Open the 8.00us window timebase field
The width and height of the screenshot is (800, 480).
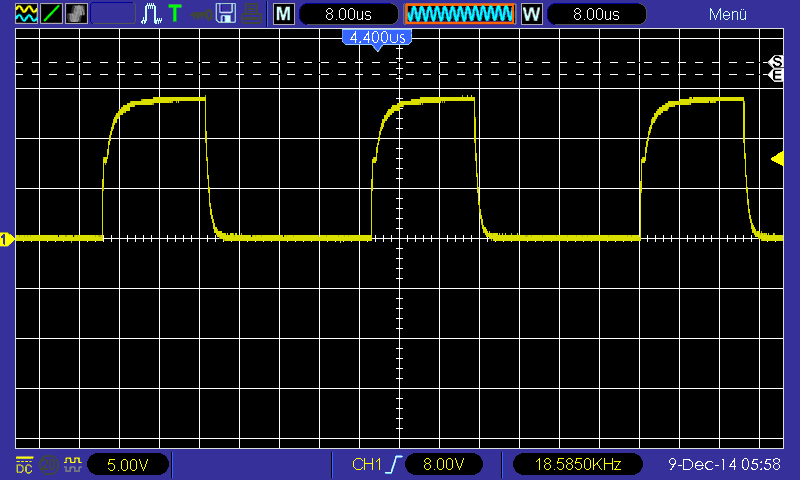(x=593, y=14)
